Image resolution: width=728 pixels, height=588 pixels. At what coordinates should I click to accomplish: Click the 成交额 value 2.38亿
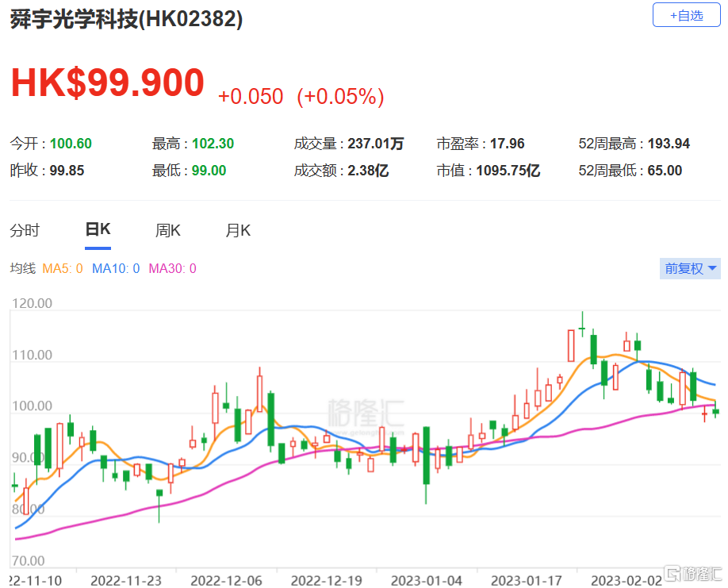[368, 171]
